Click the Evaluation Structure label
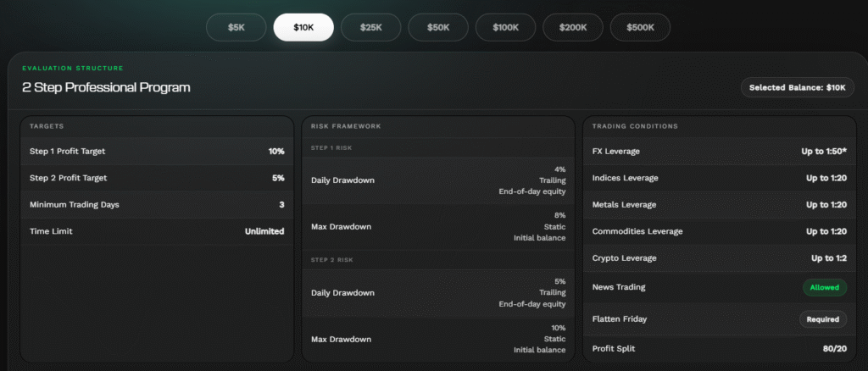 point(73,69)
